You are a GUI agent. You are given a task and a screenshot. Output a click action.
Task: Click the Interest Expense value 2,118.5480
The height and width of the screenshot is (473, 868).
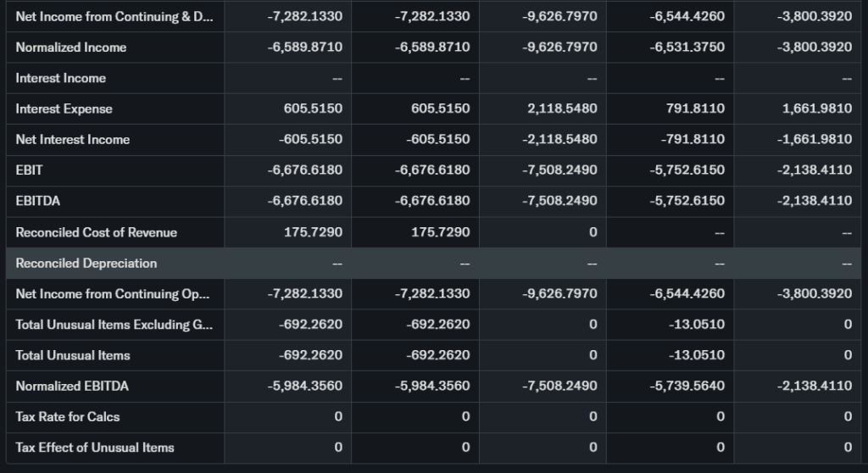[x=560, y=109]
